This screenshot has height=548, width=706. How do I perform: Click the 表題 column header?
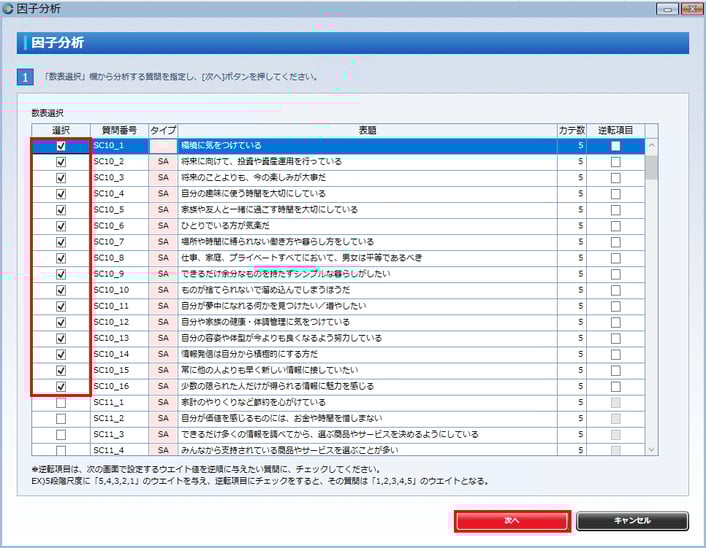click(x=367, y=130)
